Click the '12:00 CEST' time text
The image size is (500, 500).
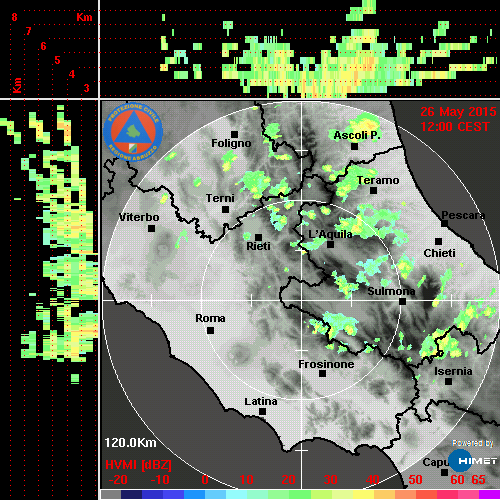tap(455, 127)
